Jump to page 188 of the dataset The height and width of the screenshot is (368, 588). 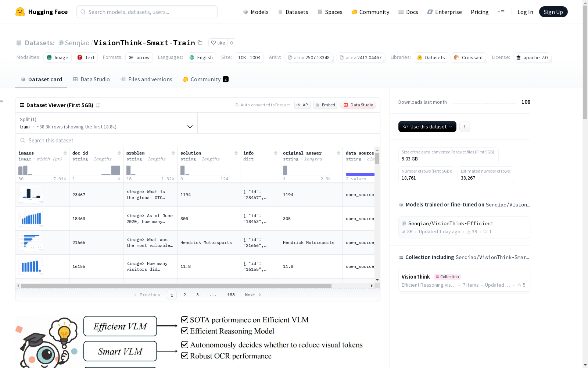(x=231, y=295)
